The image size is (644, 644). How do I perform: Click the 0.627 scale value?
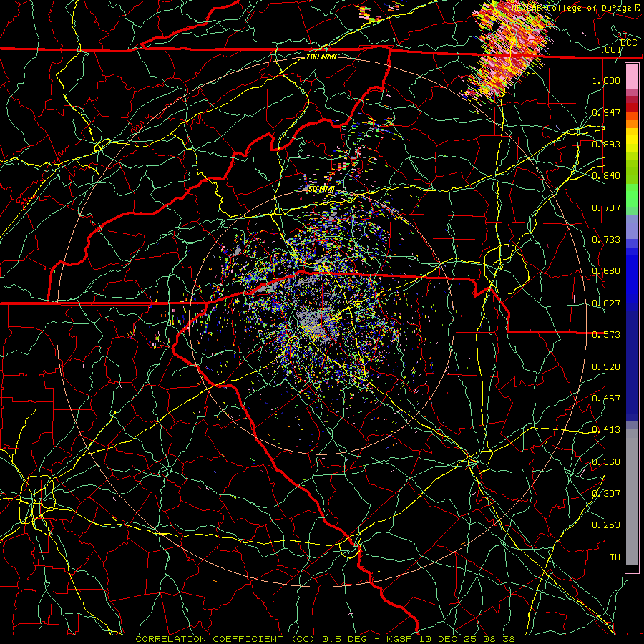pos(606,303)
